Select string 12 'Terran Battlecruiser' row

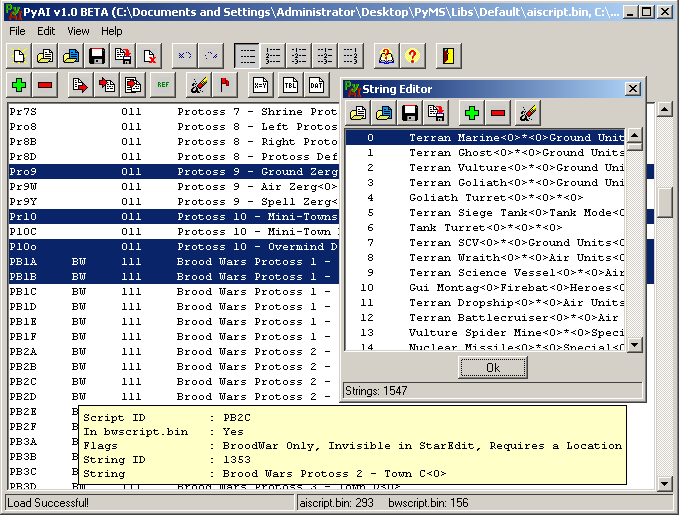(x=485, y=317)
